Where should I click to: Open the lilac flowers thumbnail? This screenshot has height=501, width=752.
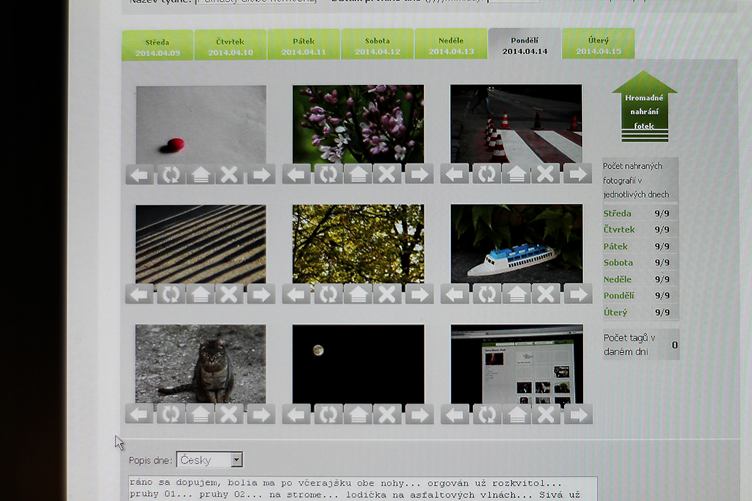coord(358,125)
